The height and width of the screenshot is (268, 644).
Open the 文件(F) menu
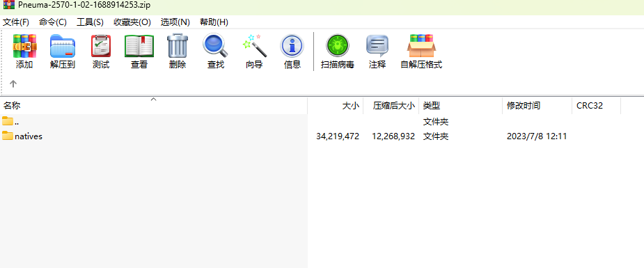(x=16, y=22)
